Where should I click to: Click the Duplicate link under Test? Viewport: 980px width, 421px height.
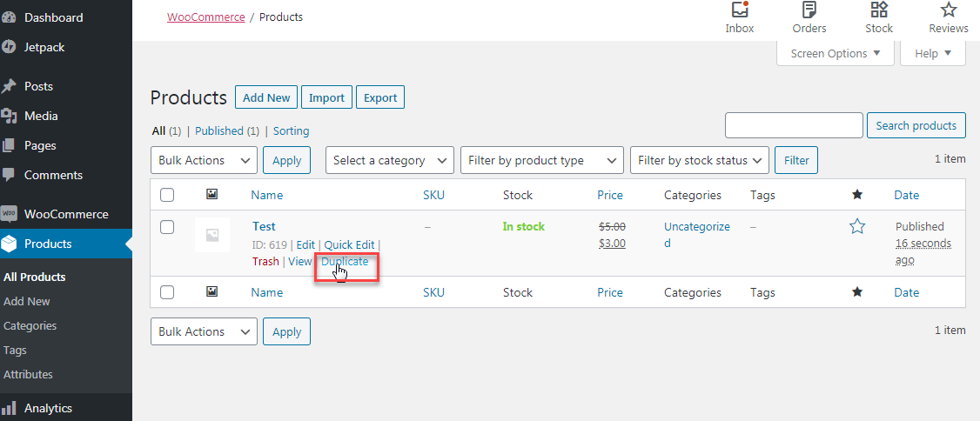(x=345, y=261)
